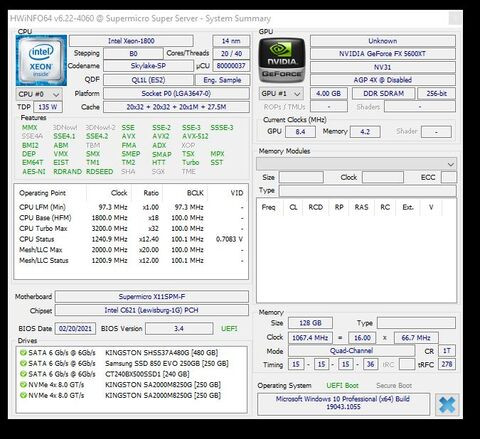Click the NVIDIA GeForce FX 5600XT GPU name field
Screen dimensions: 480x439
[383, 54]
